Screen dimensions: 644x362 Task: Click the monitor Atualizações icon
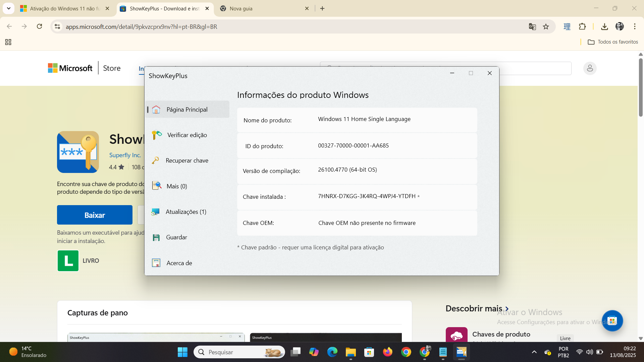coord(155,212)
